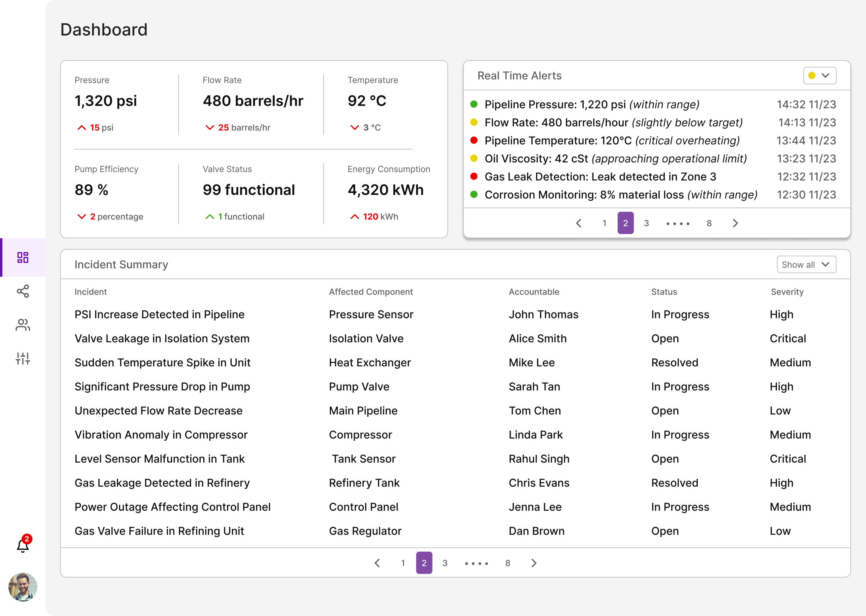Viewport: 866px width, 616px height.
Task: Go to next page of Incident Summary
Action: [x=534, y=563]
